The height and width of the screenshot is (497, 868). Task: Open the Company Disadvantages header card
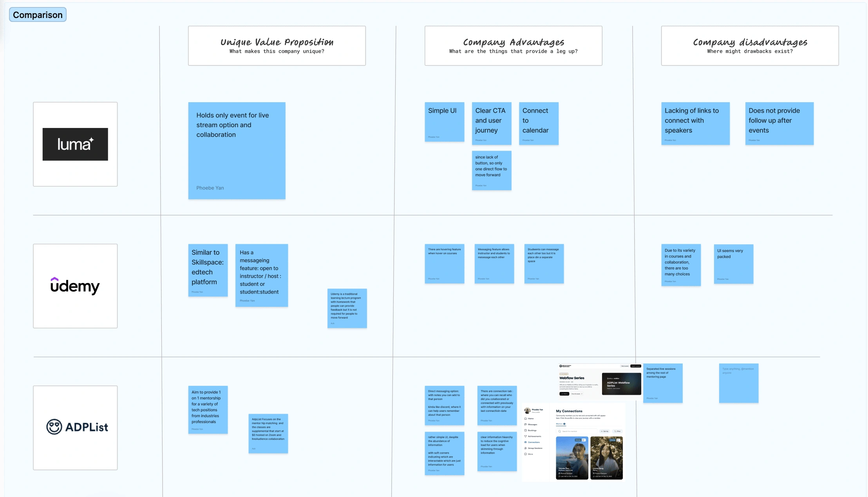(x=749, y=45)
